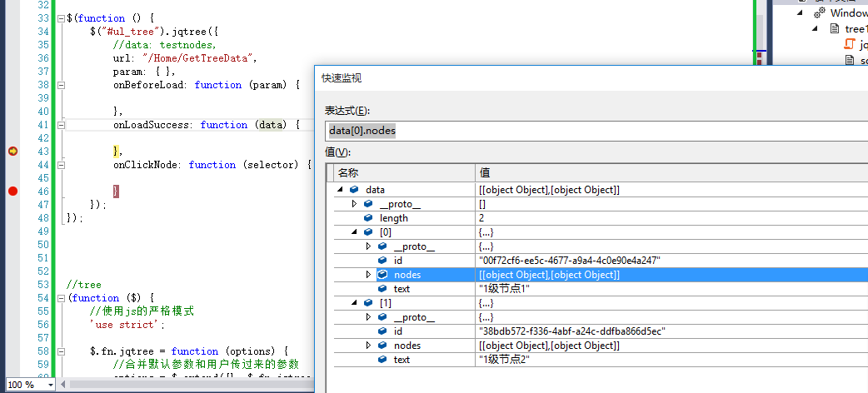Click the cube icon of the selected nodes row
The width and height of the screenshot is (868, 393).
(x=382, y=275)
